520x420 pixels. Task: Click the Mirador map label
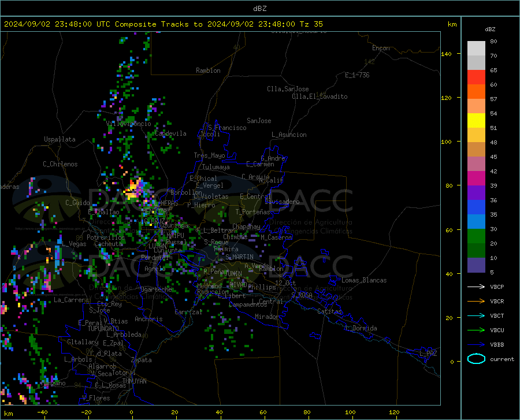click(267, 317)
